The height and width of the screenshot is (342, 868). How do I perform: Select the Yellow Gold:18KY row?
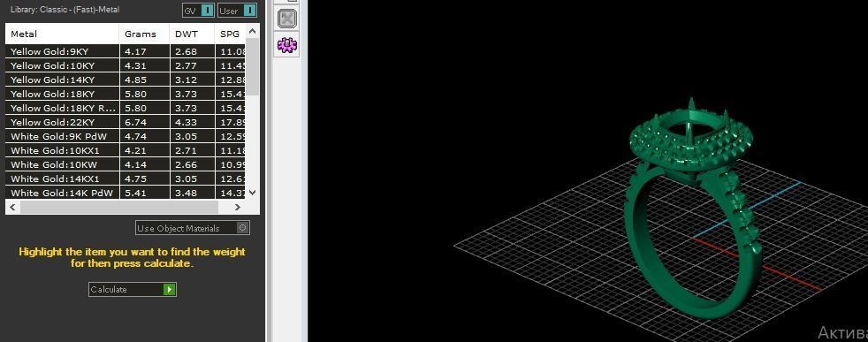pos(126,94)
